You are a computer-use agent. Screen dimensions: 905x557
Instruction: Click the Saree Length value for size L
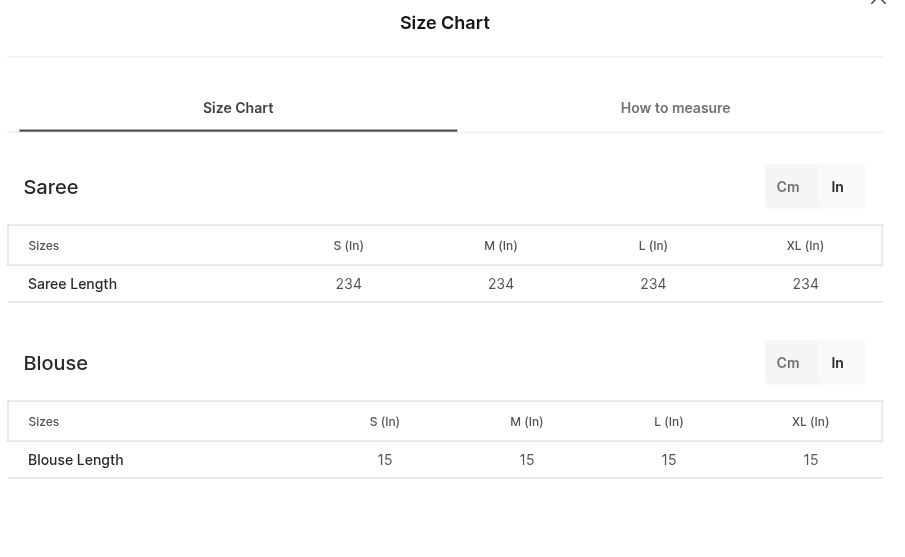[653, 284]
